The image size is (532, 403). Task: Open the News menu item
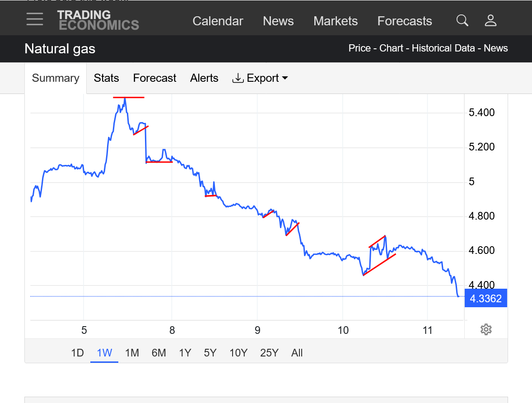point(278,21)
